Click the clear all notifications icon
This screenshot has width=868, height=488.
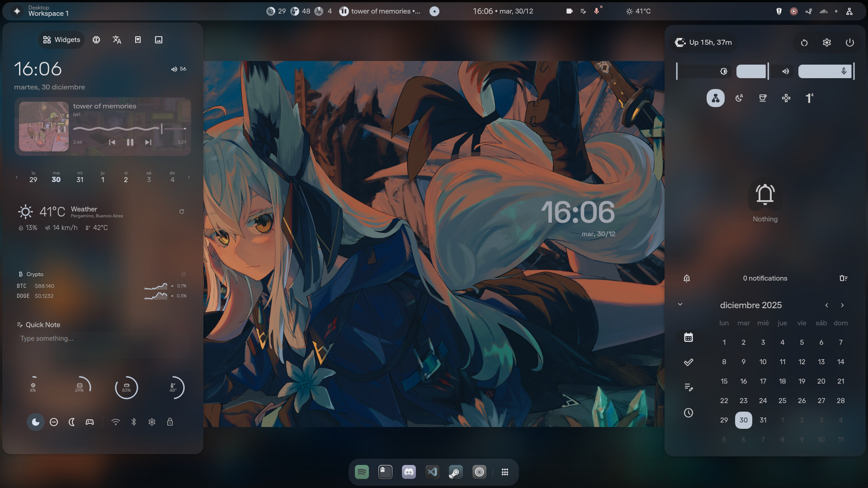[x=843, y=278]
